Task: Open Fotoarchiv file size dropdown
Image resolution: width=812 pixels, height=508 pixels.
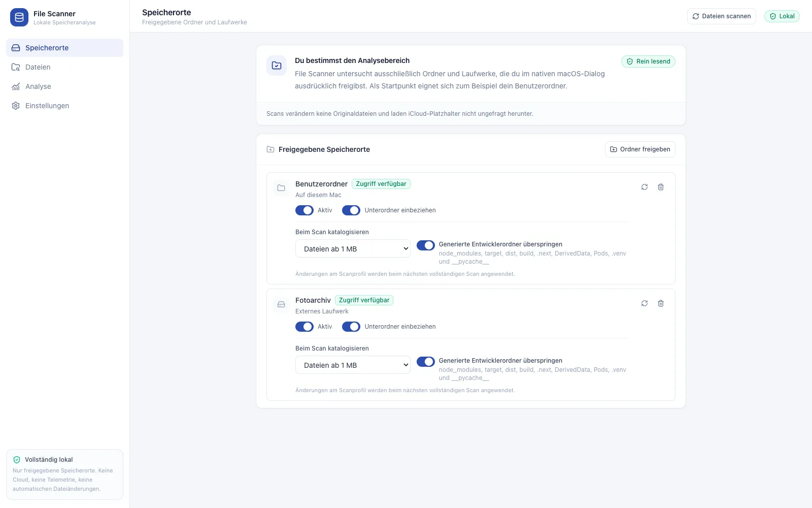Action: (x=353, y=365)
